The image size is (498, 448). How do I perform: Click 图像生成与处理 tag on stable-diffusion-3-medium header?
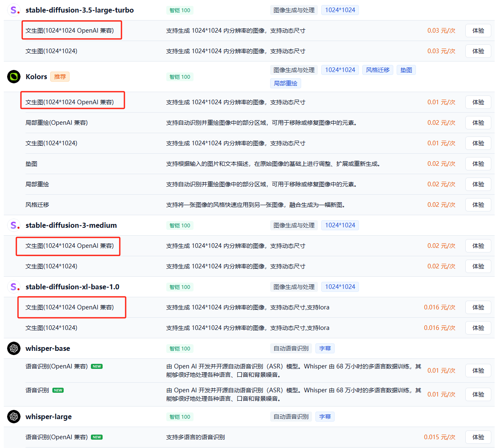click(x=294, y=225)
